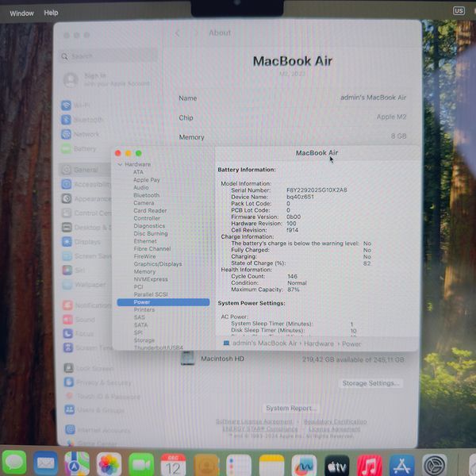Viewport: 476px width, 476px height.
Task: Select Diagnostics in hardware list
Action: 149,226
